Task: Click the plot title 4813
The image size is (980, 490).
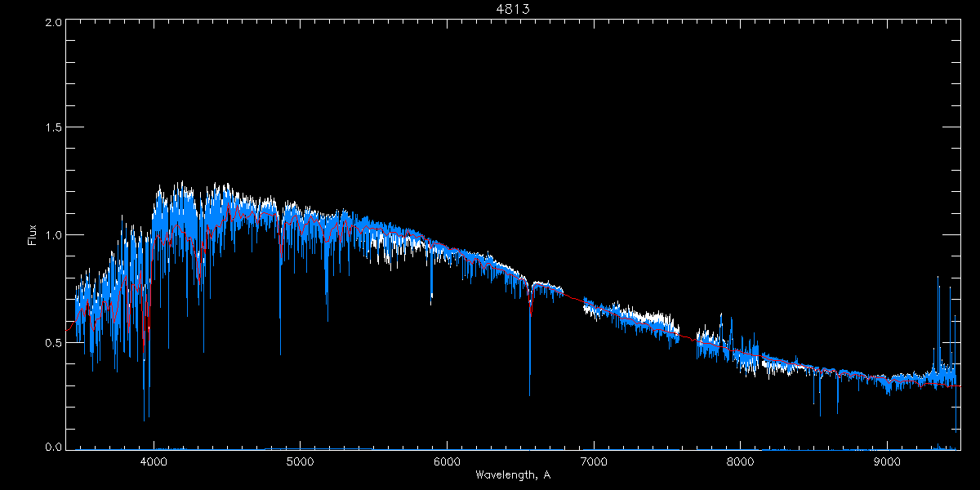Action: point(514,9)
